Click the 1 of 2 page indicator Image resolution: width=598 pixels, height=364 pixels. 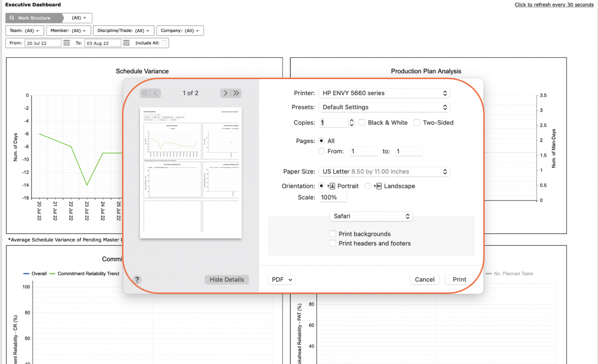190,93
